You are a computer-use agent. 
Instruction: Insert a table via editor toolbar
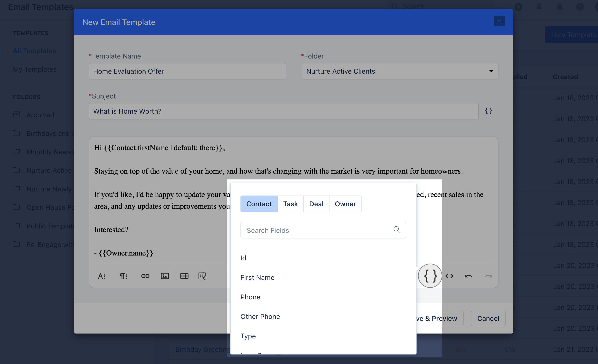(184, 276)
